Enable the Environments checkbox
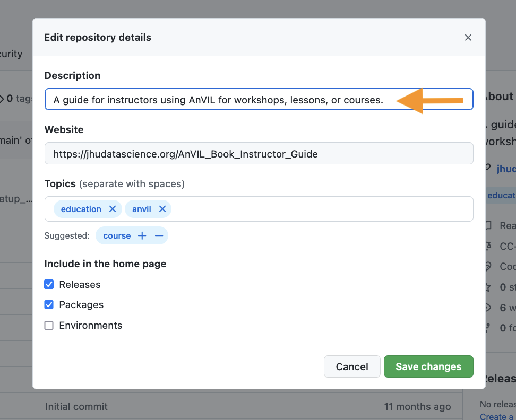 click(49, 326)
